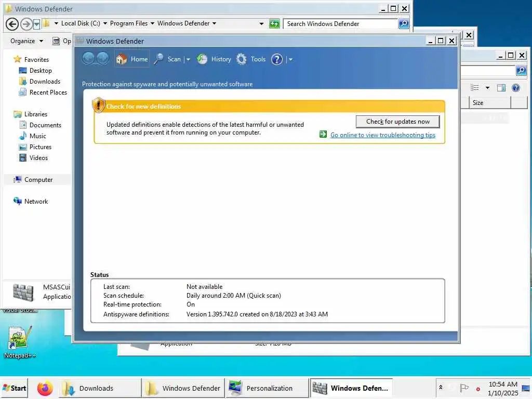The image size is (532, 399).
Task: Toggle preview pane in rear window
Action: click(x=501, y=88)
